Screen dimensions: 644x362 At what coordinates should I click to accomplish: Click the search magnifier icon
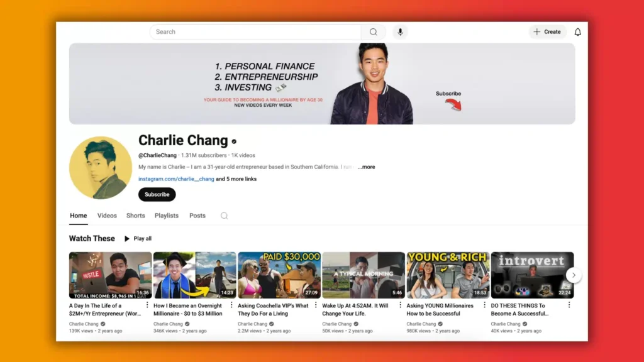374,31
